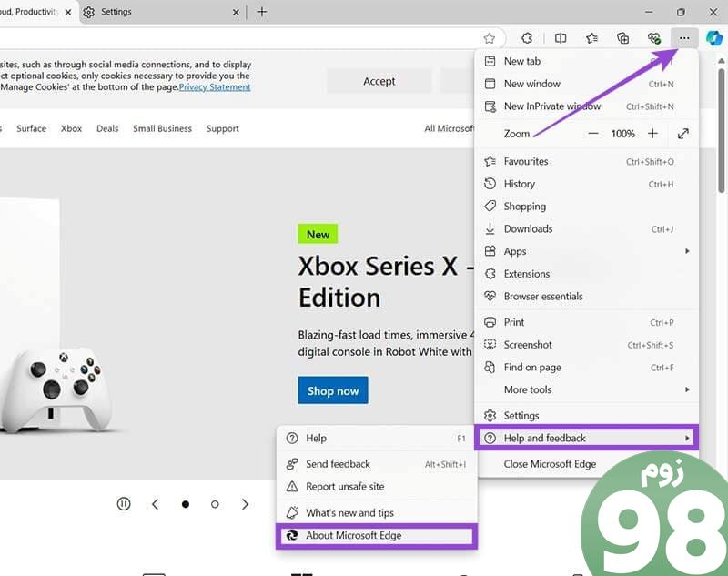This screenshot has width=728, height=576.
Task: Enter full screen from Zoom row
Action: pos(683,134)
